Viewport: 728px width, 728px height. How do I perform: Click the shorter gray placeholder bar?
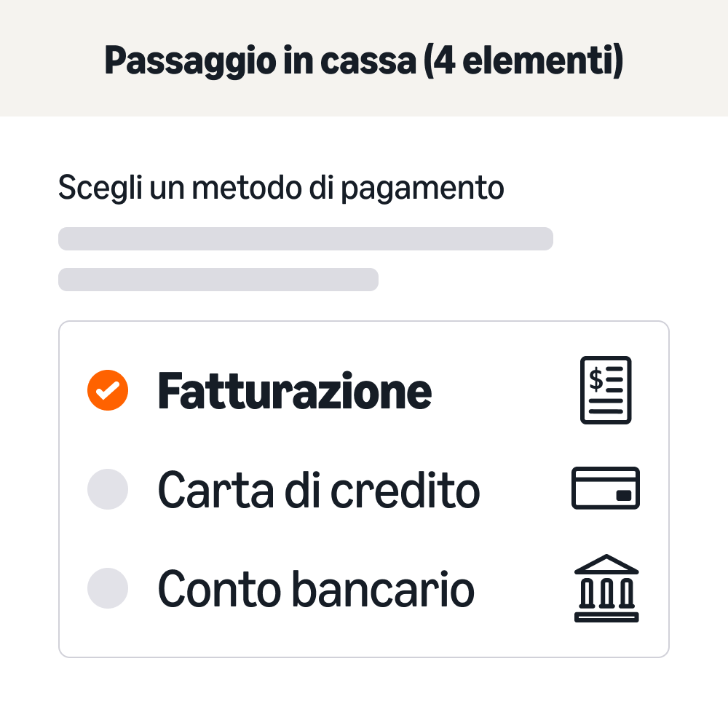click(x=218, y=280)
